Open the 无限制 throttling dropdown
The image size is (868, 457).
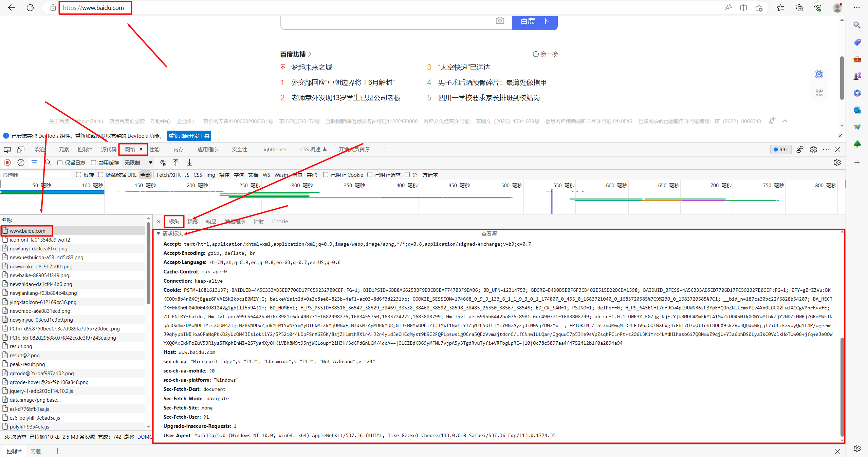tap(138, 163)
